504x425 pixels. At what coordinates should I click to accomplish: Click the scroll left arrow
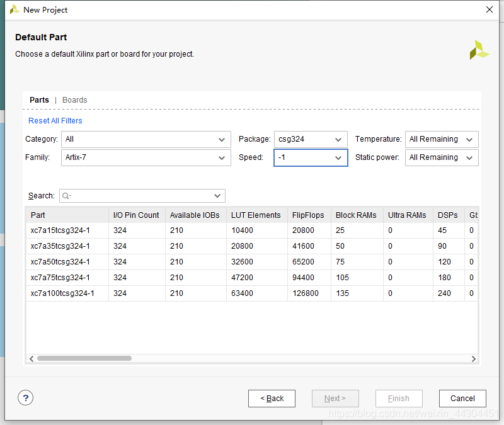coord(31,358)
